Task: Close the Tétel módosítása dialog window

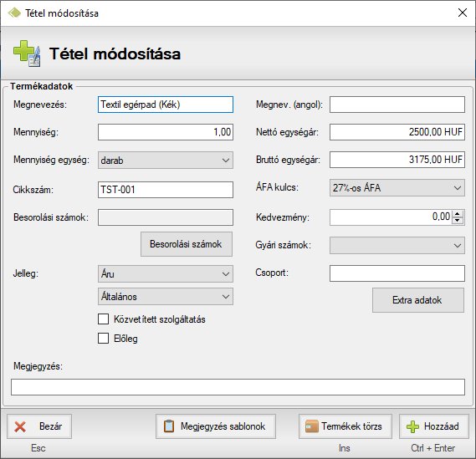Action: point(463,13)
